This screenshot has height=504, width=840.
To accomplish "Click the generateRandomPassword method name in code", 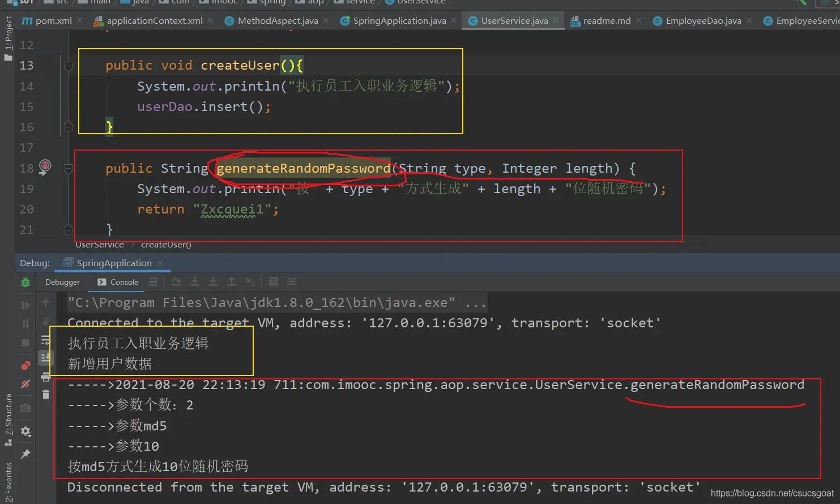I will (304, 168).
